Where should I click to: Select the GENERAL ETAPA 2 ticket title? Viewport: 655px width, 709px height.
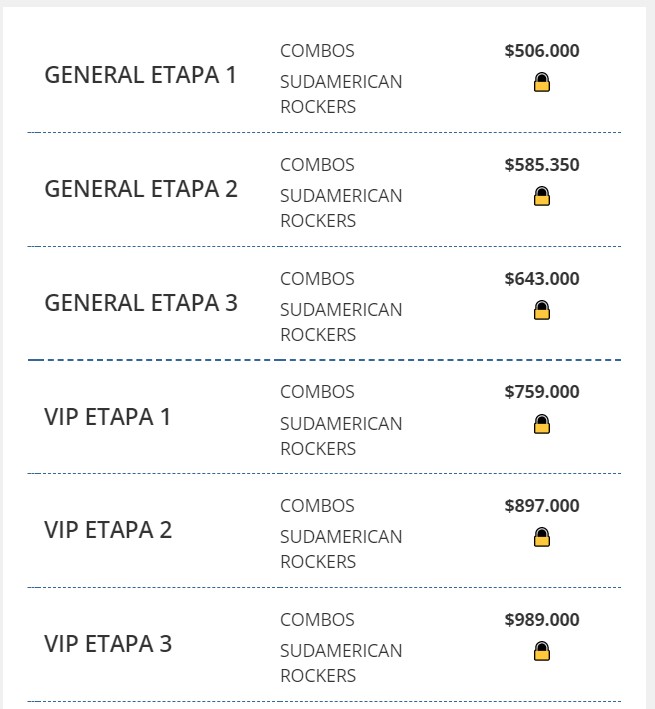[141, 189]
